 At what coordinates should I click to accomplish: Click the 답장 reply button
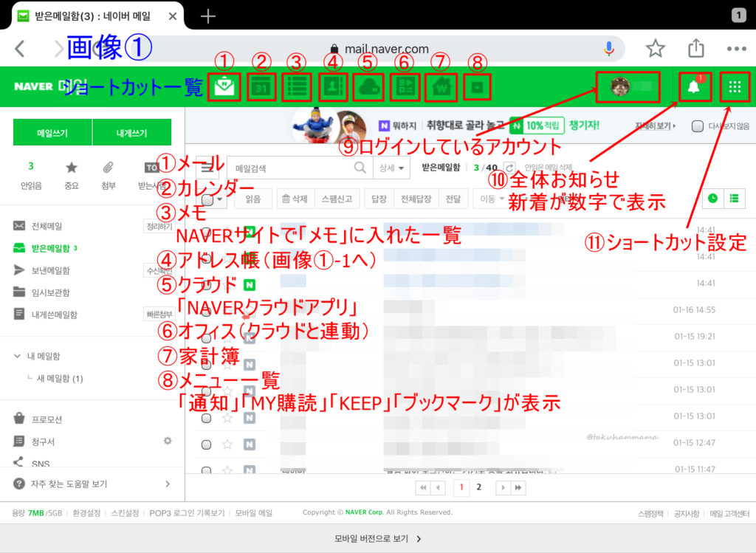pyautogui.click(x=379, y=199)
